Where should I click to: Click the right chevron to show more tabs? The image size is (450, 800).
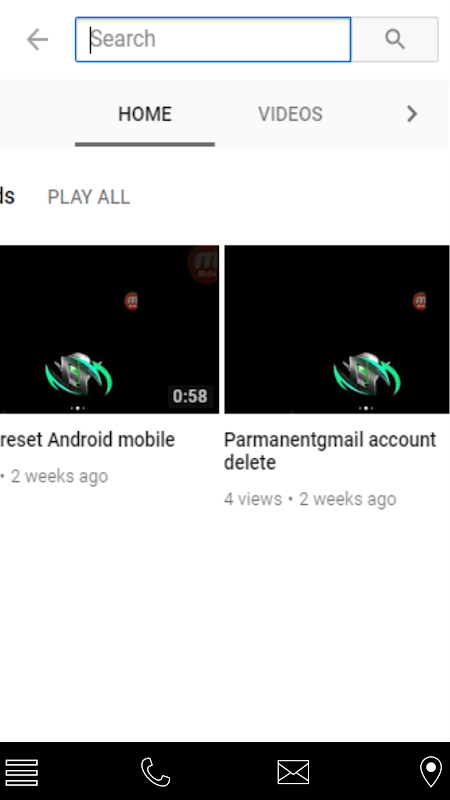tap(412, 114)
